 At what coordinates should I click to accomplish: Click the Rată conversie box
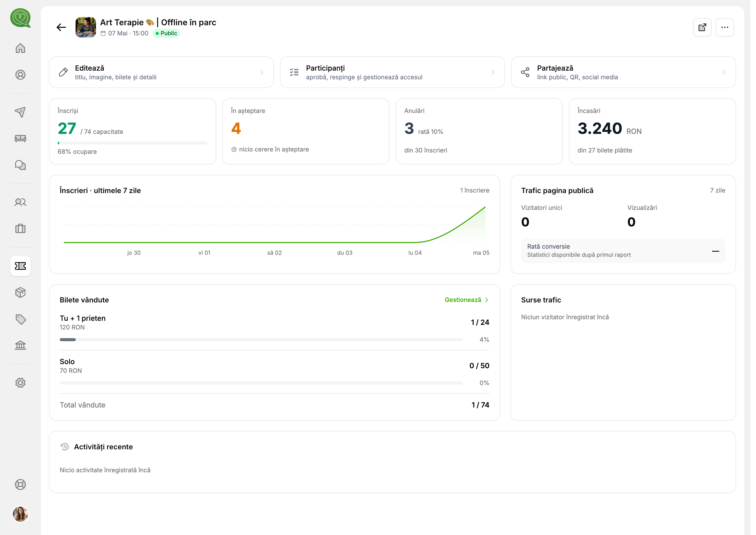tap(623, 251)
